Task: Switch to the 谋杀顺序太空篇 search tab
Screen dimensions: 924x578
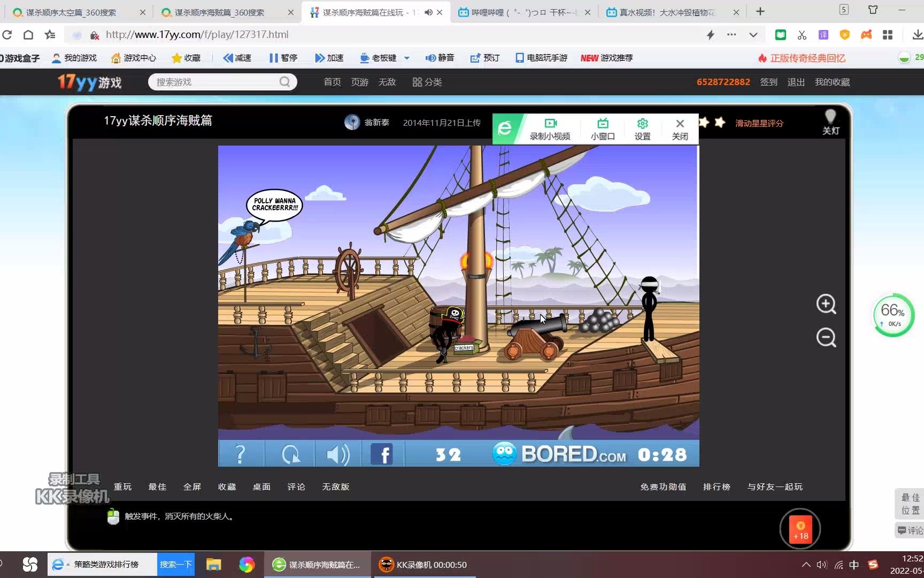Action: tap(79, 12)
